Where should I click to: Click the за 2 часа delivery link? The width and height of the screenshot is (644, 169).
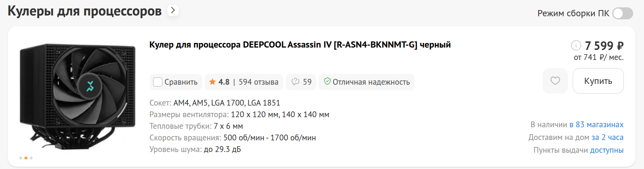pyautogui.click(x=607, y=137)
